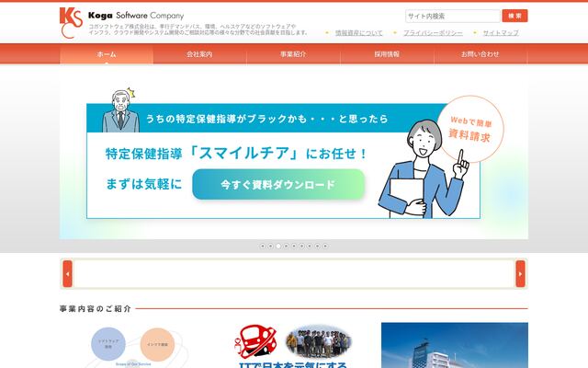Select the first carousel pagination dot

pyautogui.click(x=263, y=246)
